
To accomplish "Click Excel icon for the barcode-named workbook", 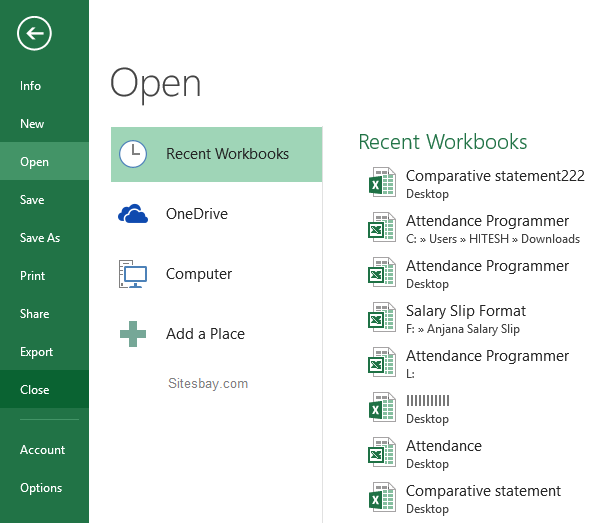I will pos(382,407).
